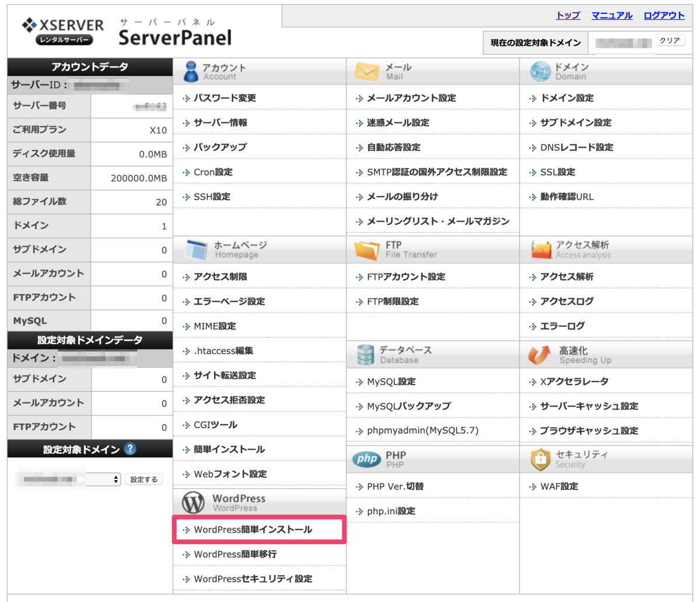Open サイト転送設定
Screen dimensions: 700x602
click(225, 375)
